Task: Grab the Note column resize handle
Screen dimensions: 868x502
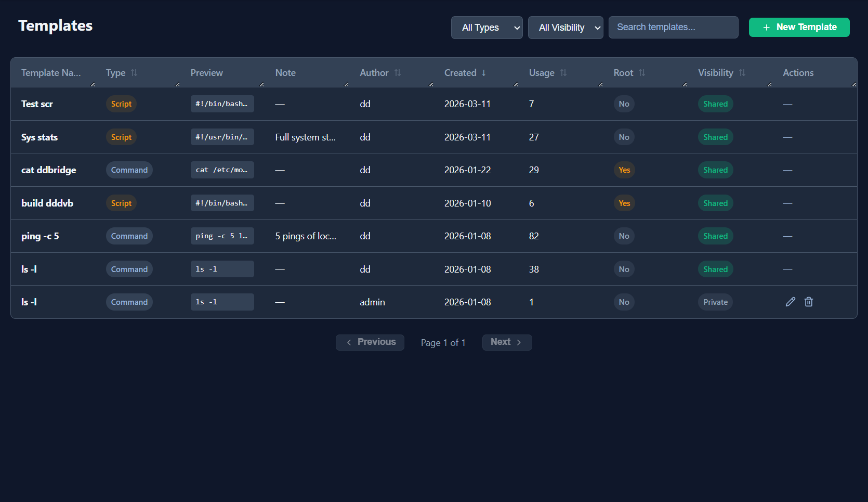Action: 347,84
